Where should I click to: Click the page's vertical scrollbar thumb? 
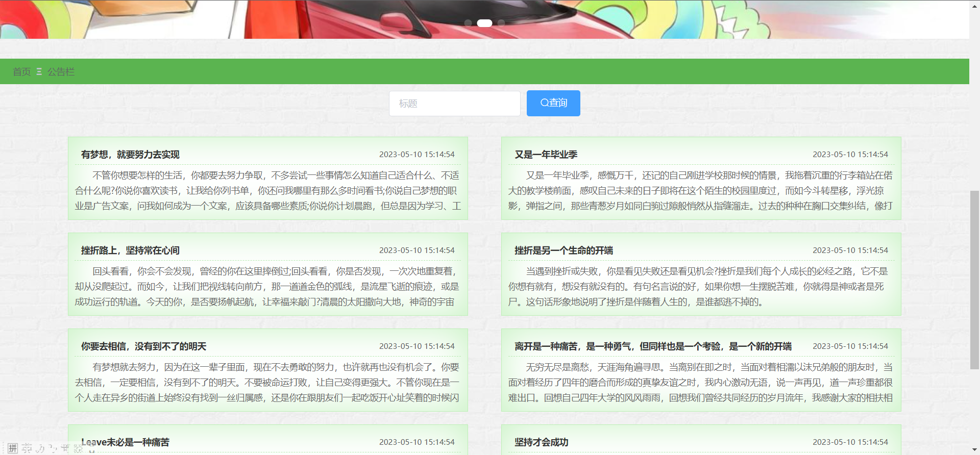[x=974, y=280]
